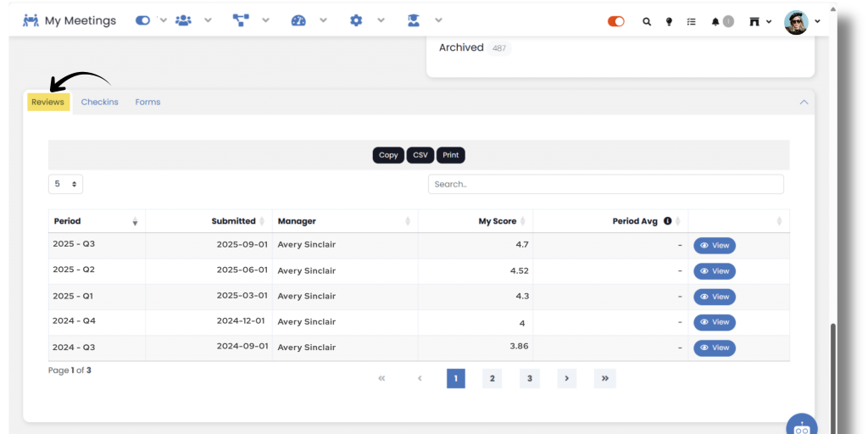Viewport: 868px width, 434px height.
Task: Open the org chart hierarchy icon
Action: 240,20
